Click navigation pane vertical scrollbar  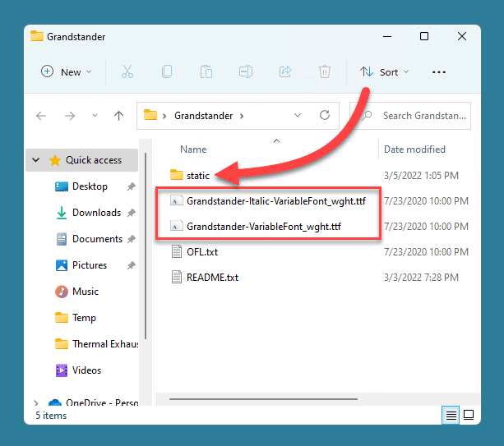tap(146, 246)
